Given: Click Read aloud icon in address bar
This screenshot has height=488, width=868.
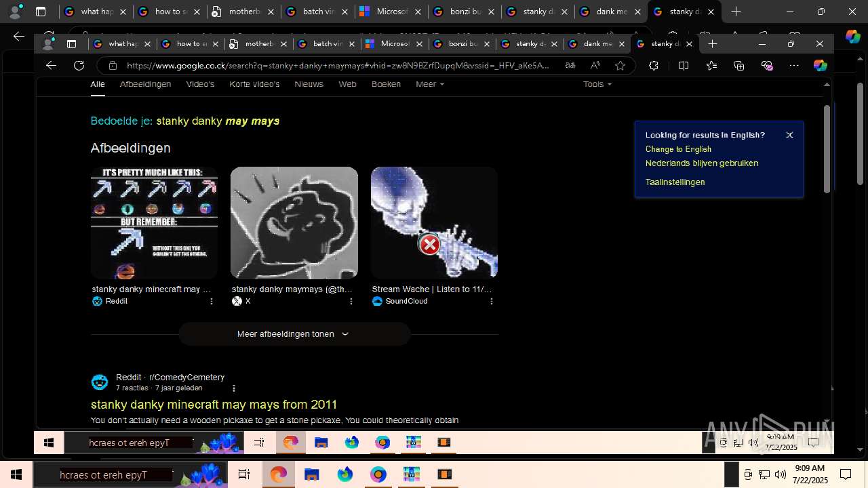Looking at the screenshot, I should tap(595, 65).
